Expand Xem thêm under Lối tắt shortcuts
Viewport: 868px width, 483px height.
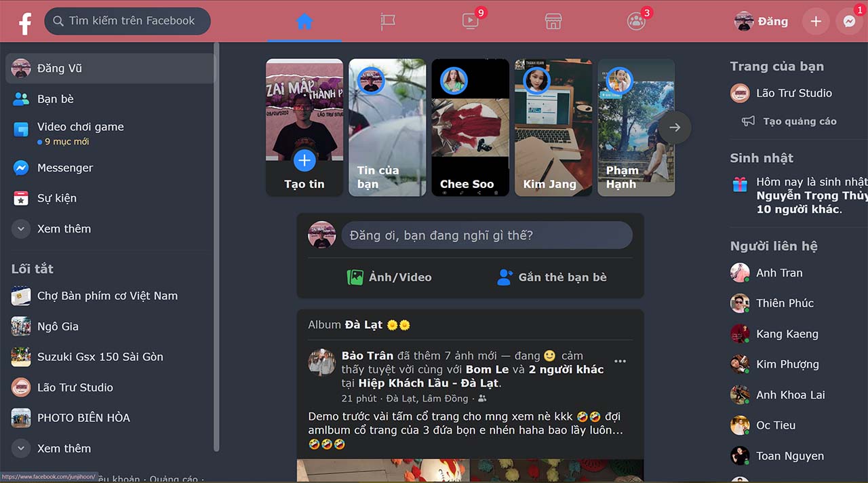pyautogui.click(x=65, y=448)
